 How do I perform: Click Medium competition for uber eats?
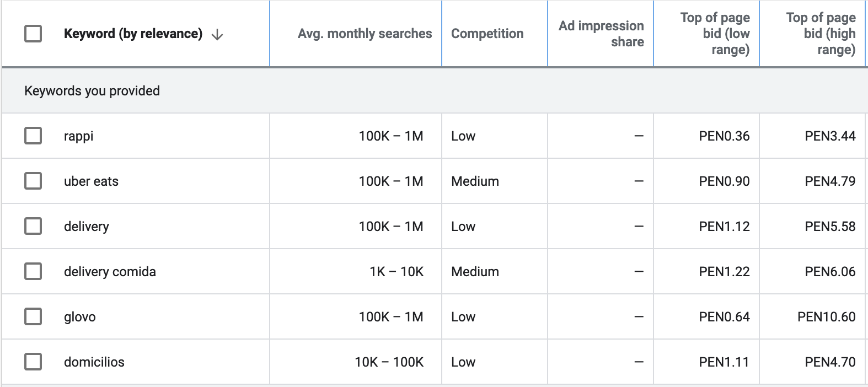click(475, 181)
